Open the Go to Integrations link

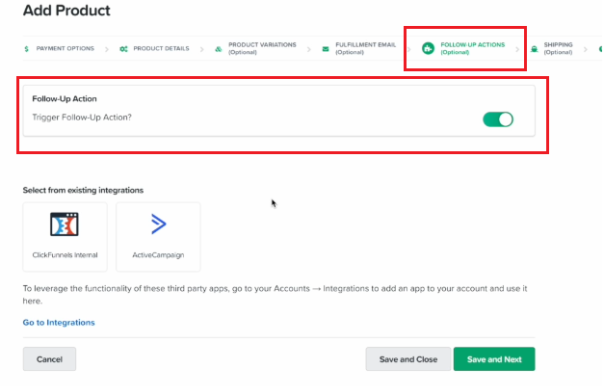(x=59, y=323)
